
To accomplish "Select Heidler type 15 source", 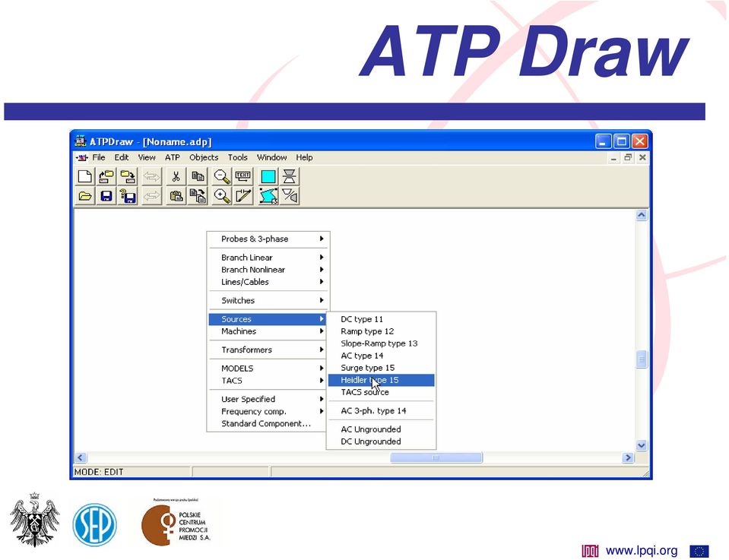I will tap(382, 380).
